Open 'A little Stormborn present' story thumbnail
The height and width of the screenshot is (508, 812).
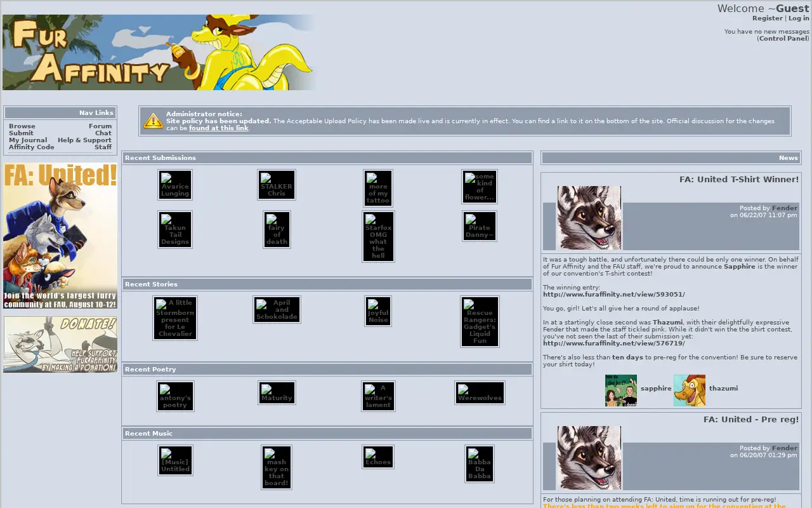[175, 318]
